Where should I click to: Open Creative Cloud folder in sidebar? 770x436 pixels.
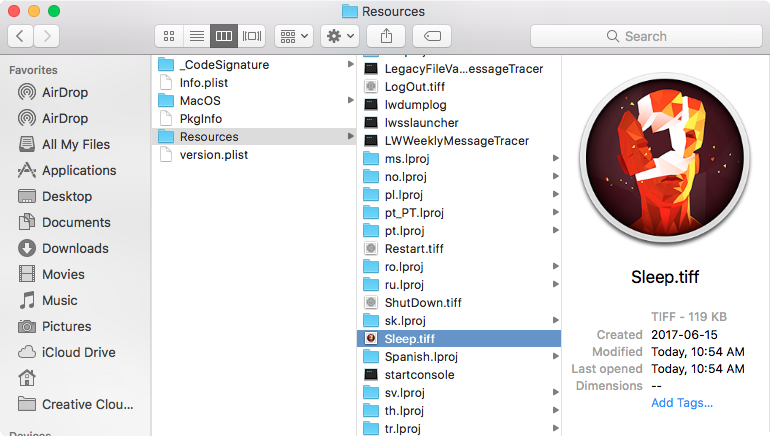tap(76, 404)
